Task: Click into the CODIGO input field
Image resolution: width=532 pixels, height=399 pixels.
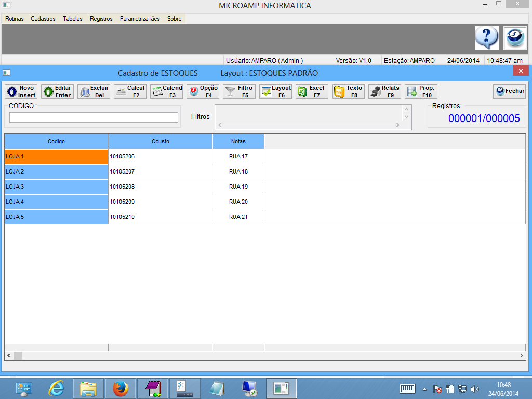Action: click(94, 117)
